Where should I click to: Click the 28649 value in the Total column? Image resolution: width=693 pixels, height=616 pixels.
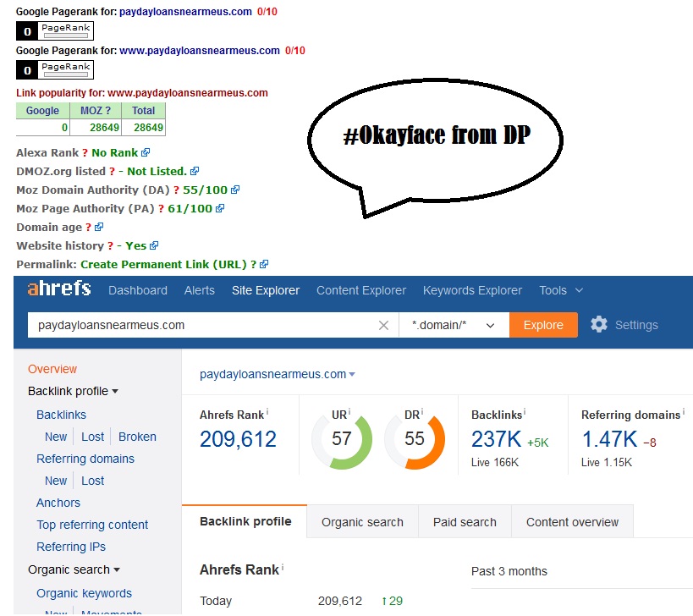[x=149, y=128]
